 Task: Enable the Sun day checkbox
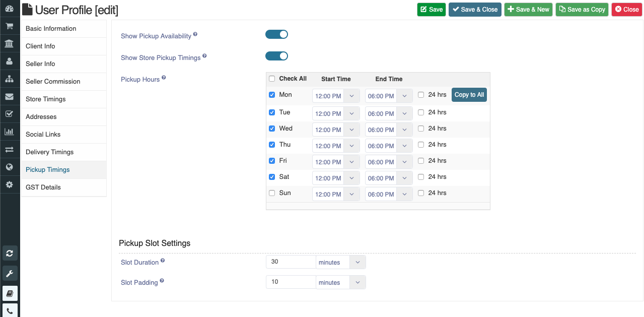click(x=272, y=193)
